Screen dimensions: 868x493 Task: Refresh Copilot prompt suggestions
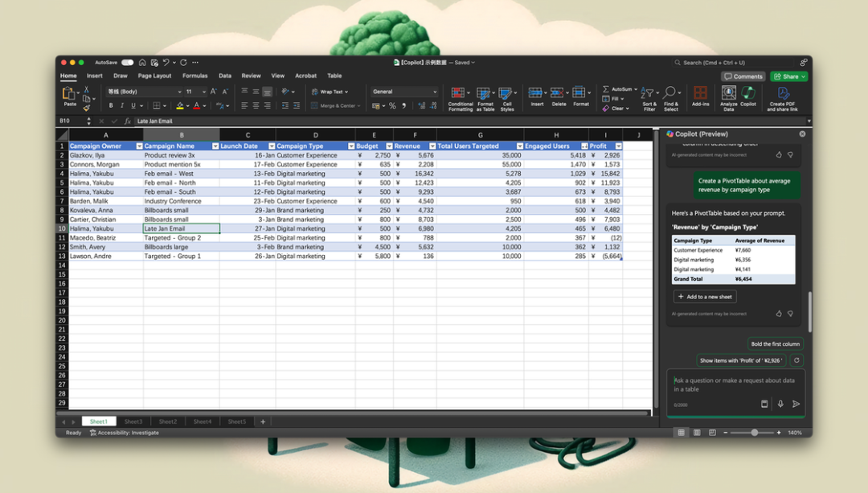point(796,360)
